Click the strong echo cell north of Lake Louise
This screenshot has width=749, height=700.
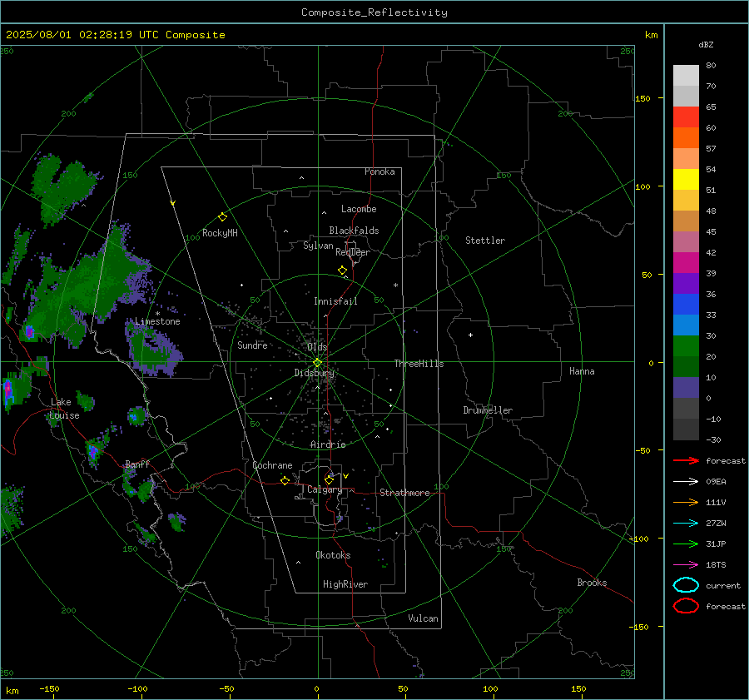pyautogui.click(x=30, y=331)
